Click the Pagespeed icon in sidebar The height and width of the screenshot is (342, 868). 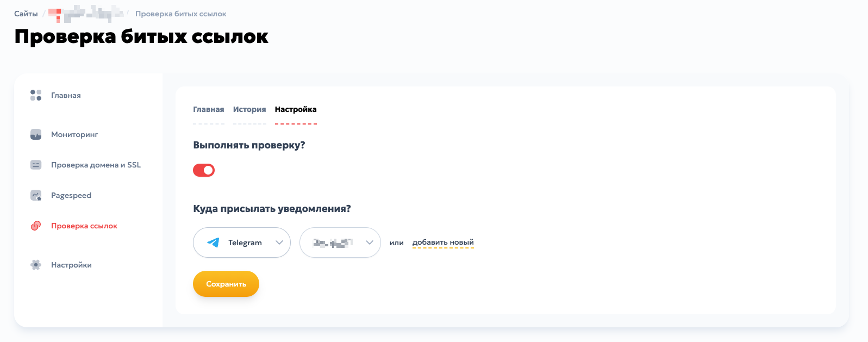click(36, 195)
